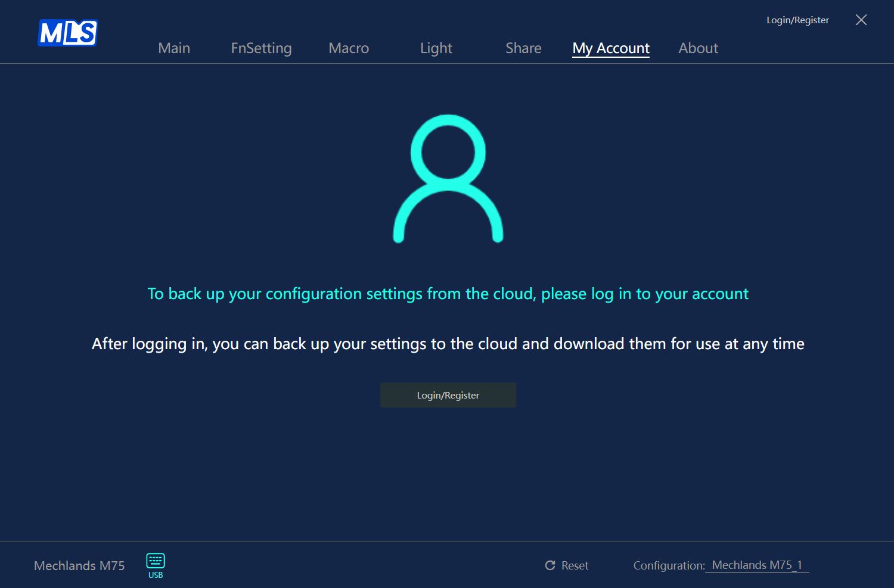Switch to the FnSetting tab
894x588 pixels.
point(262,48)
